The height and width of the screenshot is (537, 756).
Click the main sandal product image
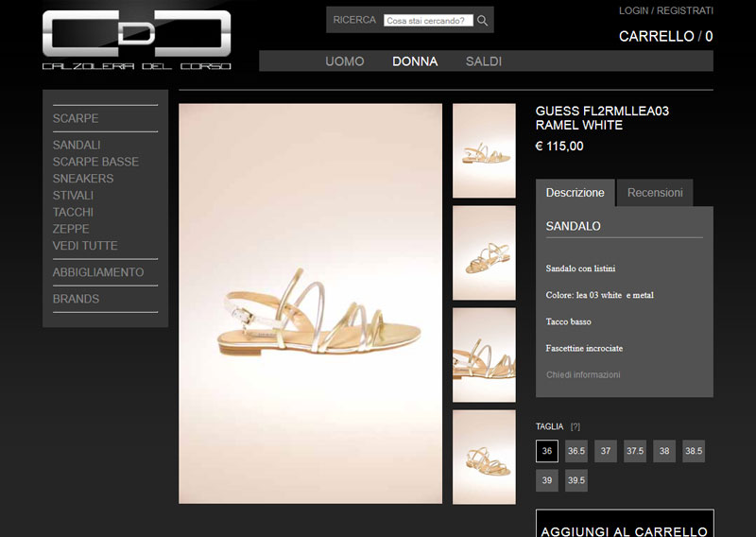311,304
